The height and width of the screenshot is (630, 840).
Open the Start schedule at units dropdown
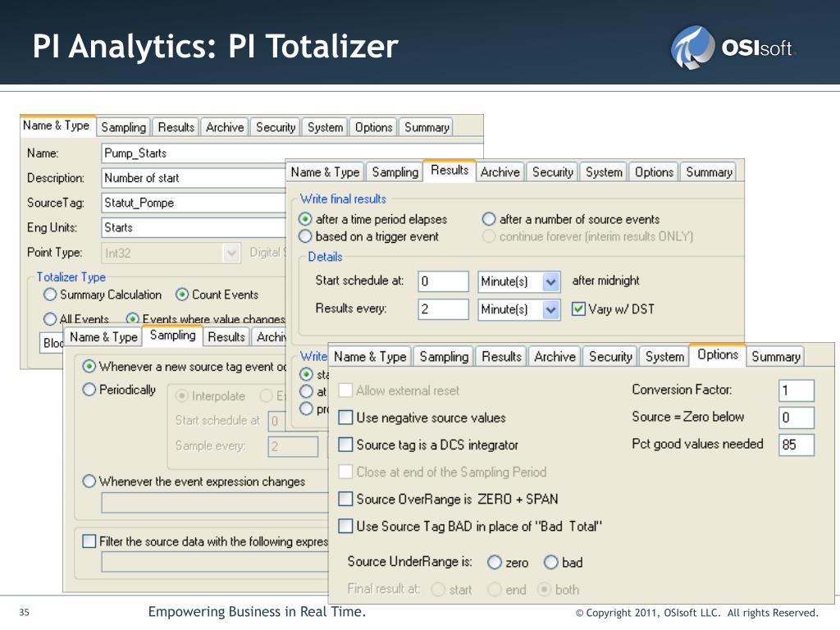click(x=551, y=281)
